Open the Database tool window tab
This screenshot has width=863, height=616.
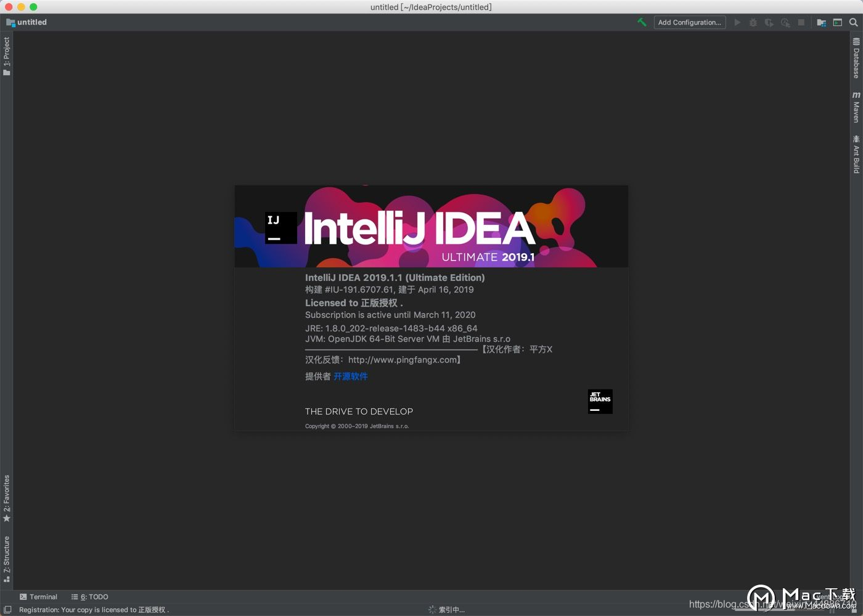tap(856, 58)
